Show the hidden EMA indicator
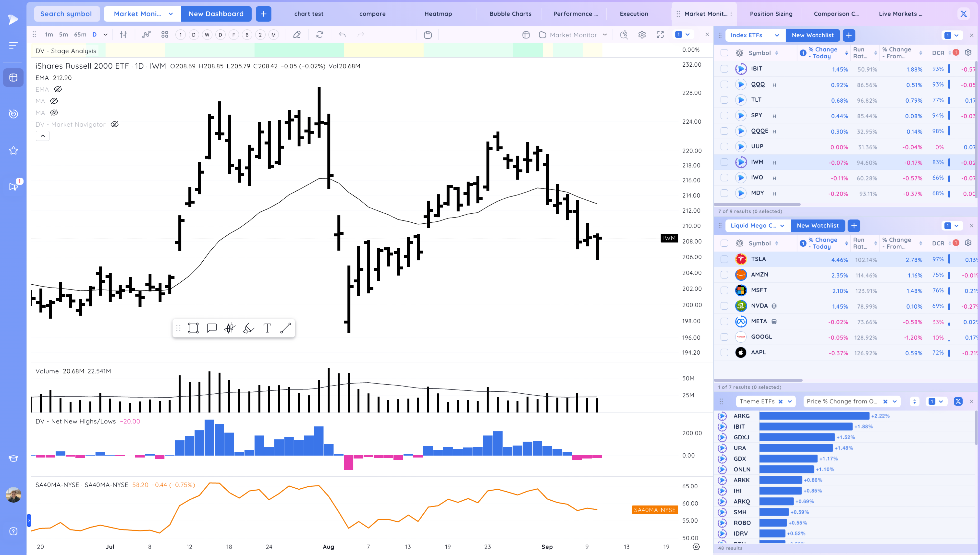The width and height of the screenshot is (980, 555). click(58, 89)
